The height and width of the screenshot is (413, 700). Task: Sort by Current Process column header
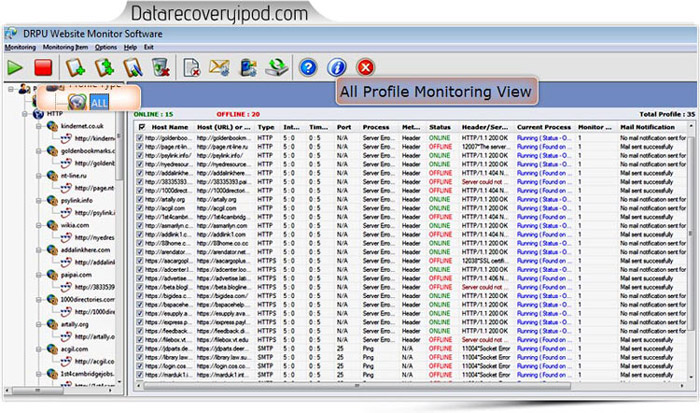pyautogui.click(x=544, y=127)
